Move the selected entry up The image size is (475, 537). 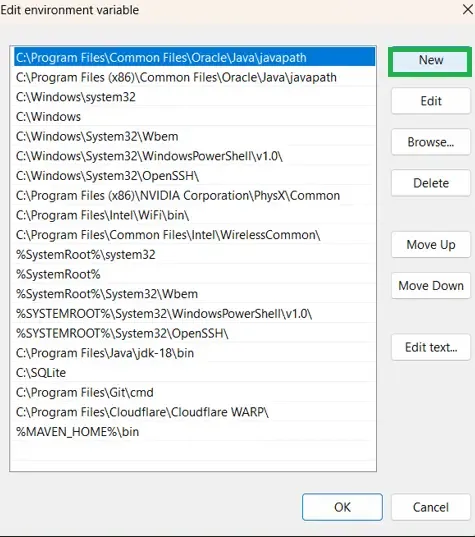click(x=431, y=245)
